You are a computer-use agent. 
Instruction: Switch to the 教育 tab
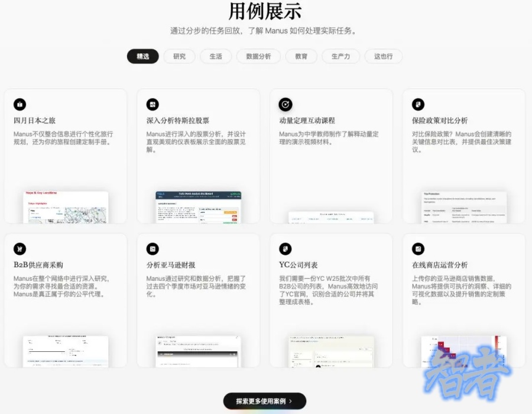point(301,57)
